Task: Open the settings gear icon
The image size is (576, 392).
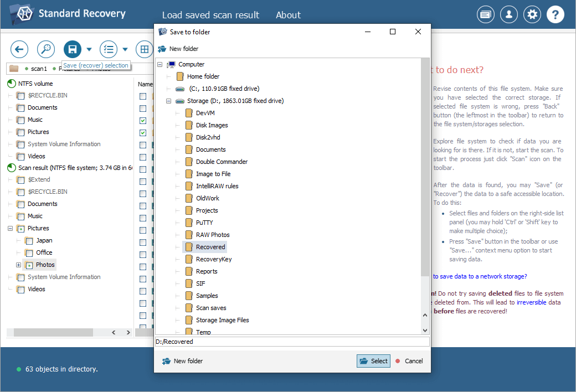Action: click(x=532, y=15)
